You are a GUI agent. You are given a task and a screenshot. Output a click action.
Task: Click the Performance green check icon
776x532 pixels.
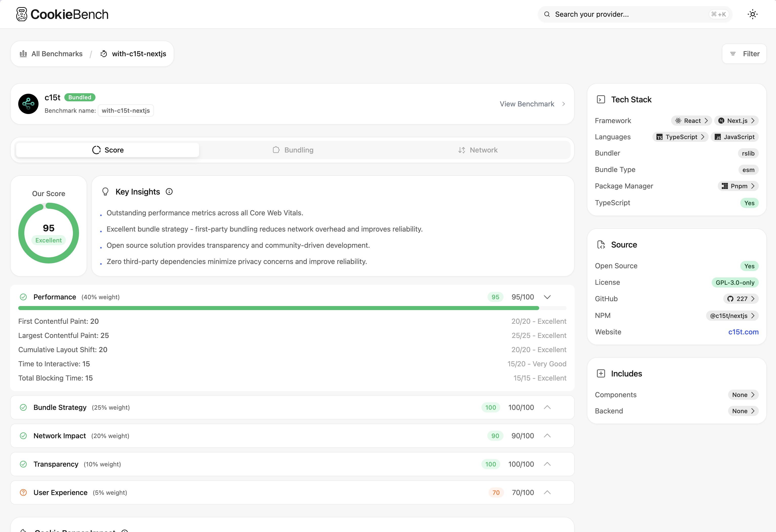(x=23, y=297)
